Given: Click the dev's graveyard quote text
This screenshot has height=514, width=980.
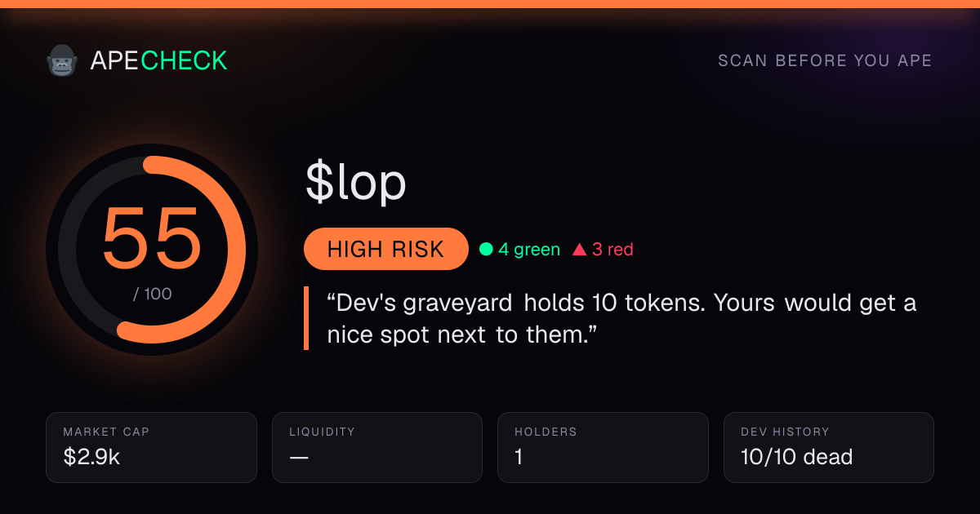Looking at the screenshot, I should pos(621,319).
